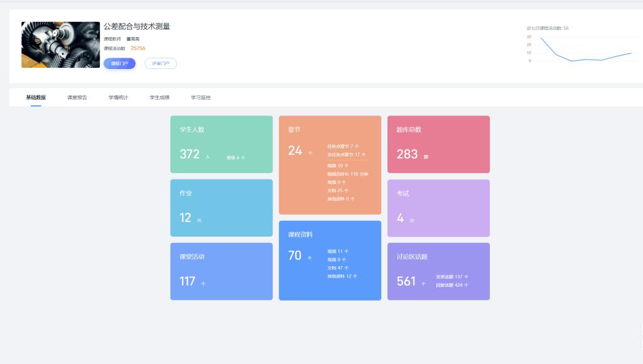
Task: Open the blue 课程资料 card
Action: 330,260
